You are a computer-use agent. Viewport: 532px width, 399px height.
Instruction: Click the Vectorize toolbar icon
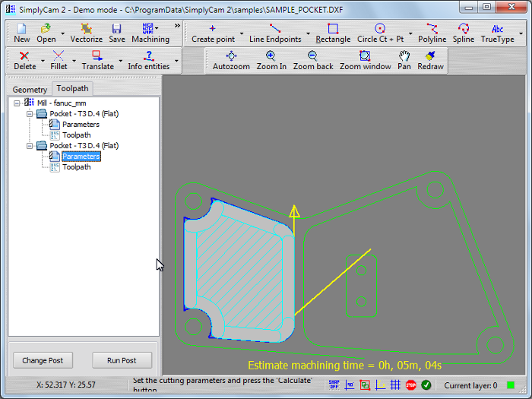click(86, 33)
